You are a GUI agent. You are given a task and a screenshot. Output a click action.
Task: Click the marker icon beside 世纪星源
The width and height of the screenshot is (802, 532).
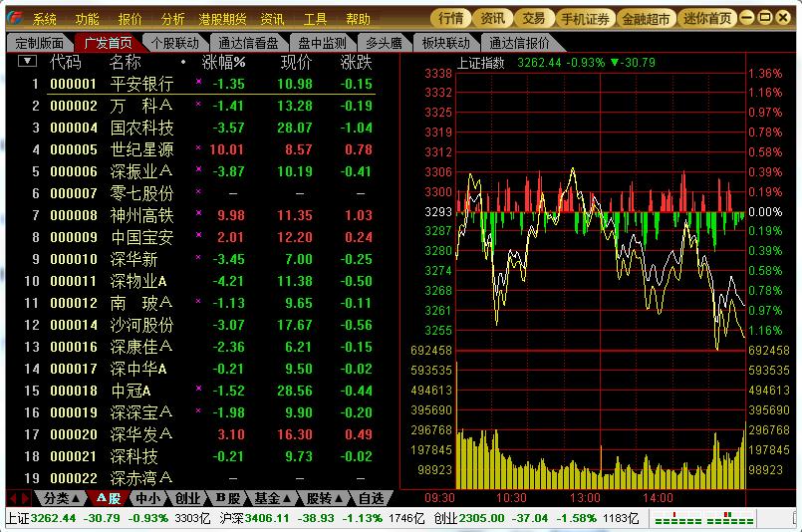coord(198,148)
